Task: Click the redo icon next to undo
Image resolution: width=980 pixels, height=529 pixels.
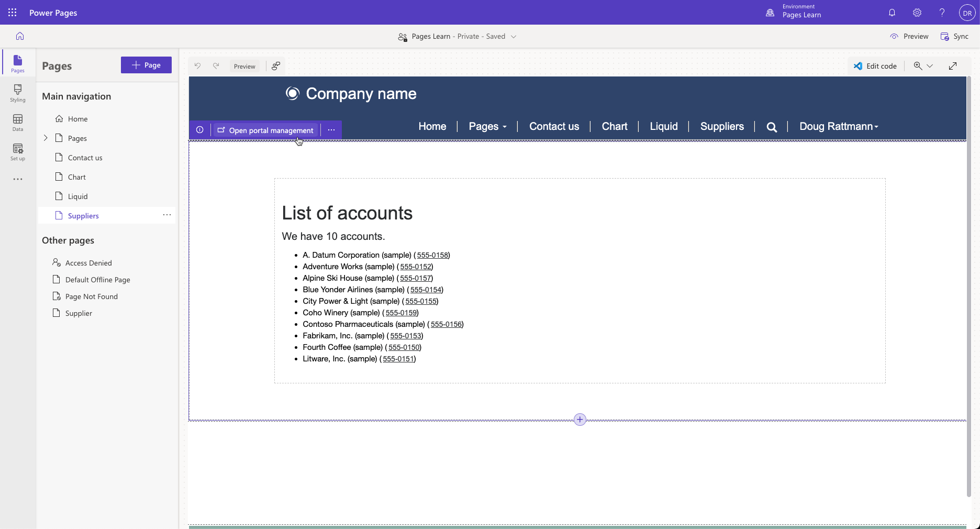Action: 216,66
